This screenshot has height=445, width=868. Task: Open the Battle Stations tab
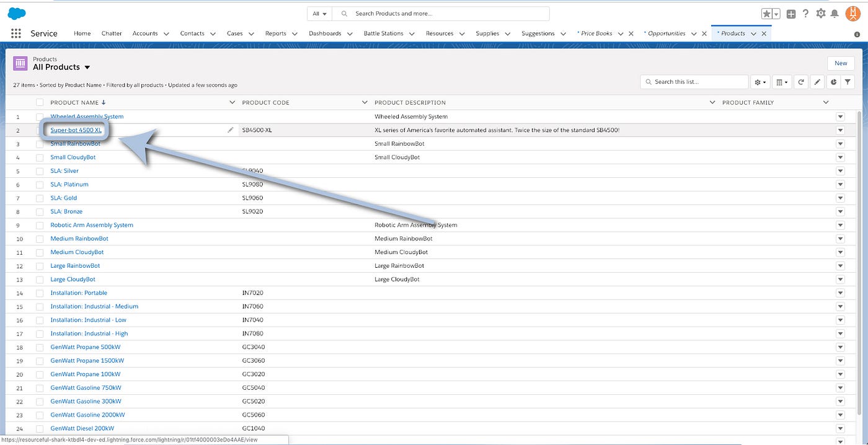point(383,33)
